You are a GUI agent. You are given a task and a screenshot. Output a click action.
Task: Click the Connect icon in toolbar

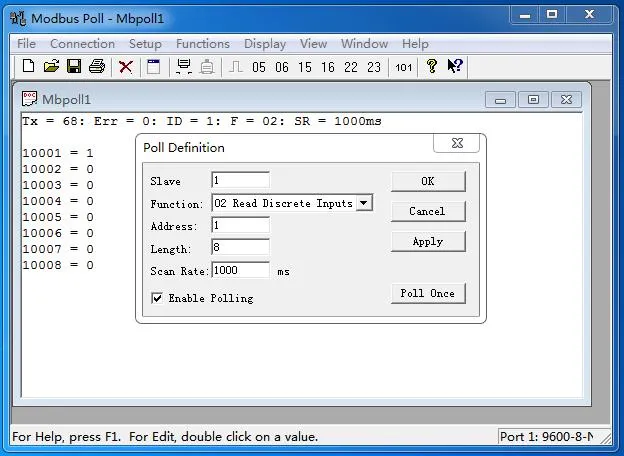(x=184, y=66)
